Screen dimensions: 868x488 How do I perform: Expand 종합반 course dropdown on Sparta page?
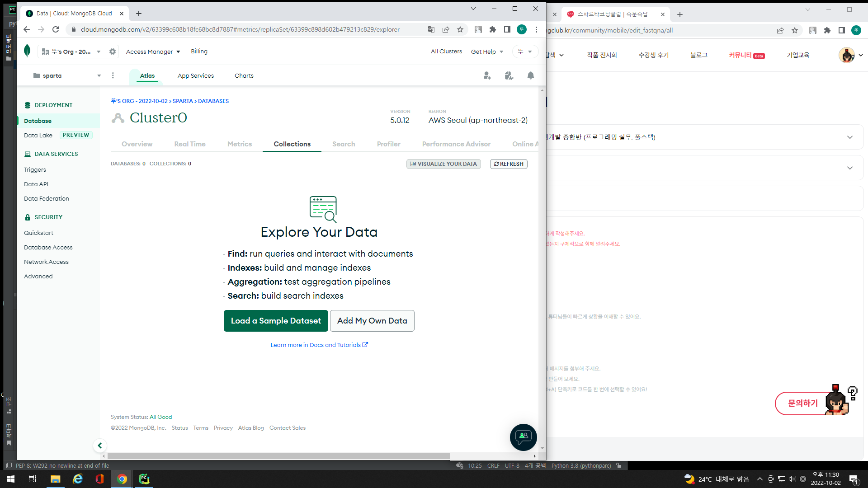click(x=850, y=137)
